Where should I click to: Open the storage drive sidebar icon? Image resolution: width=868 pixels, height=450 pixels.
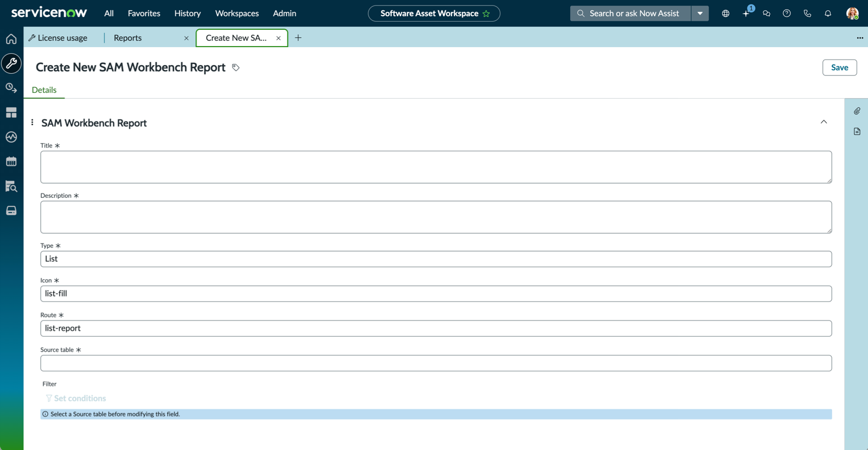[11, 211]
